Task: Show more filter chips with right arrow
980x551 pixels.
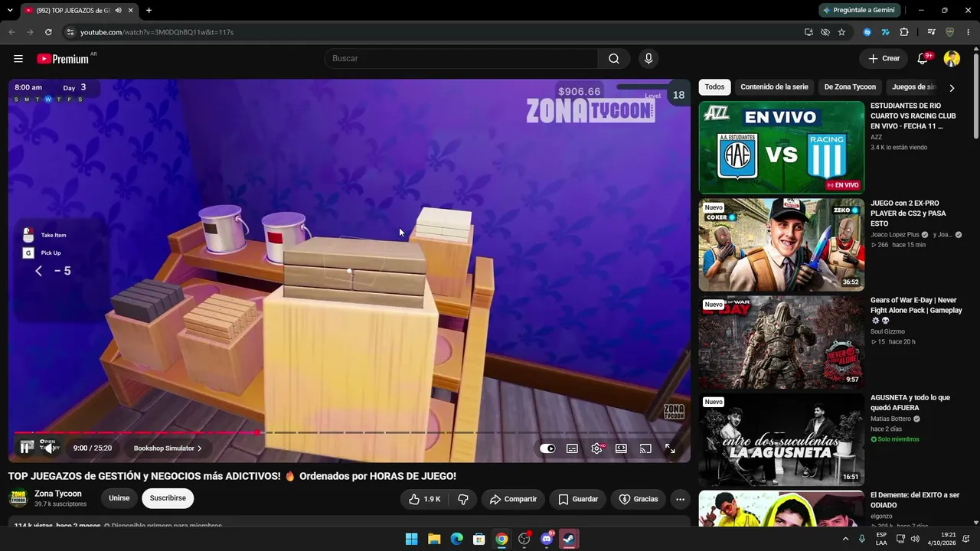Action: (x=952, y=88)
